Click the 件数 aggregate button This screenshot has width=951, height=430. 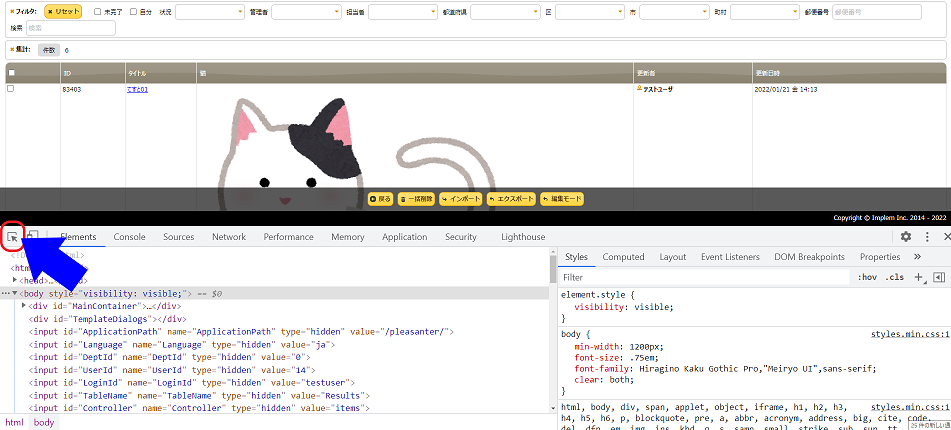pyautogui.click(x=48, y=50)
